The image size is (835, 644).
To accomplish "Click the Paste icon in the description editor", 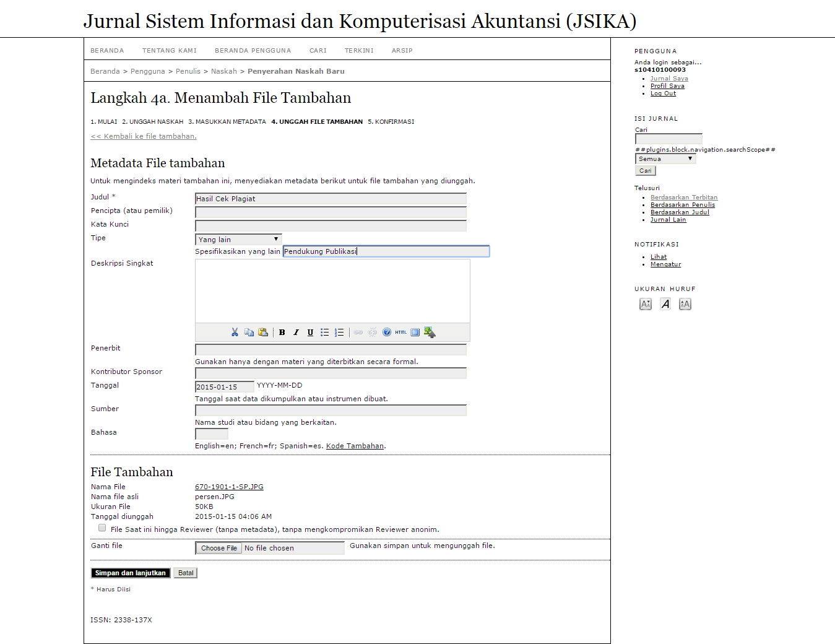I will [x=263, y=333].
